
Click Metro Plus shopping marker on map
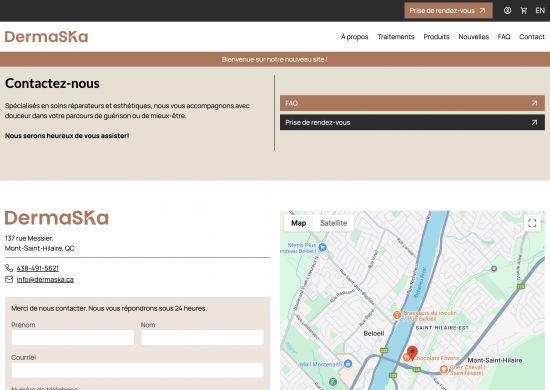point(322,247)
